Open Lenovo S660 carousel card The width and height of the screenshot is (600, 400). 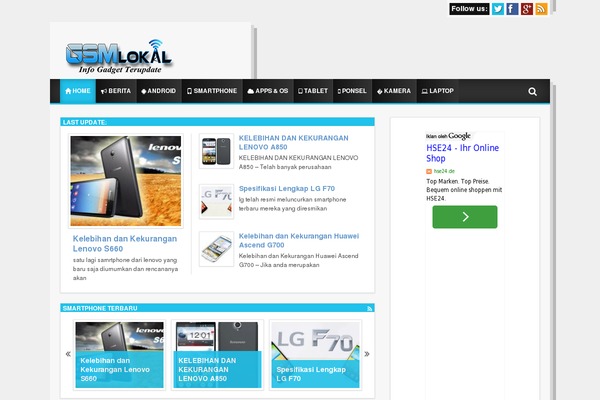click(119, 355)
